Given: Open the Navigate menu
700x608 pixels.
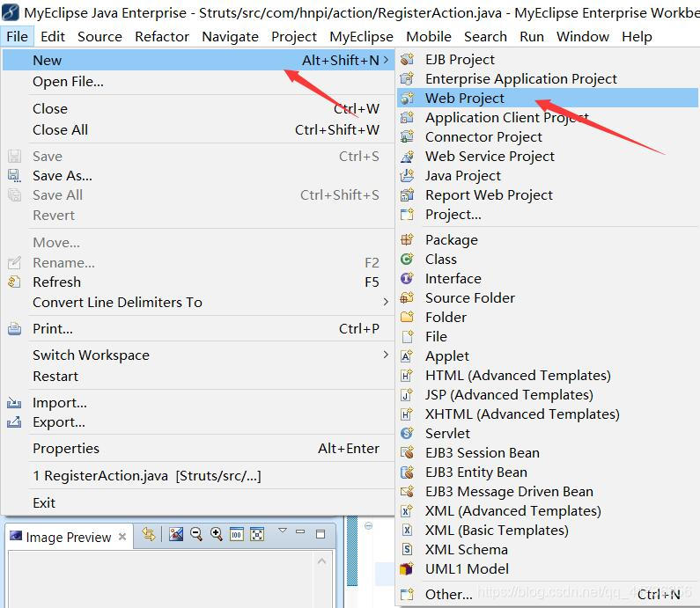Looking at the screenshot, I should [231, 37].
